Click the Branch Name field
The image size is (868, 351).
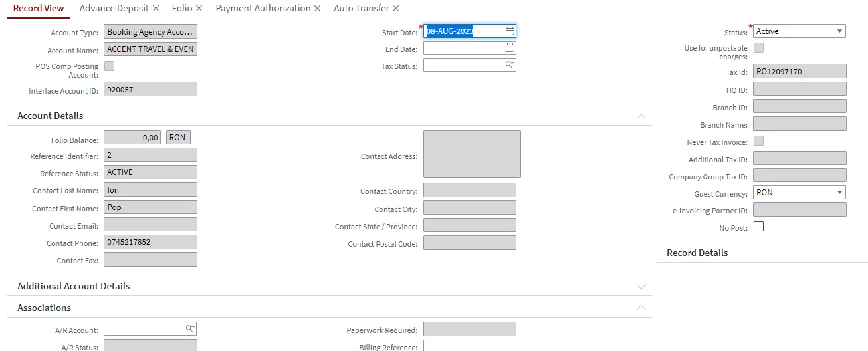pyautogui.click(x=800, y=124)
